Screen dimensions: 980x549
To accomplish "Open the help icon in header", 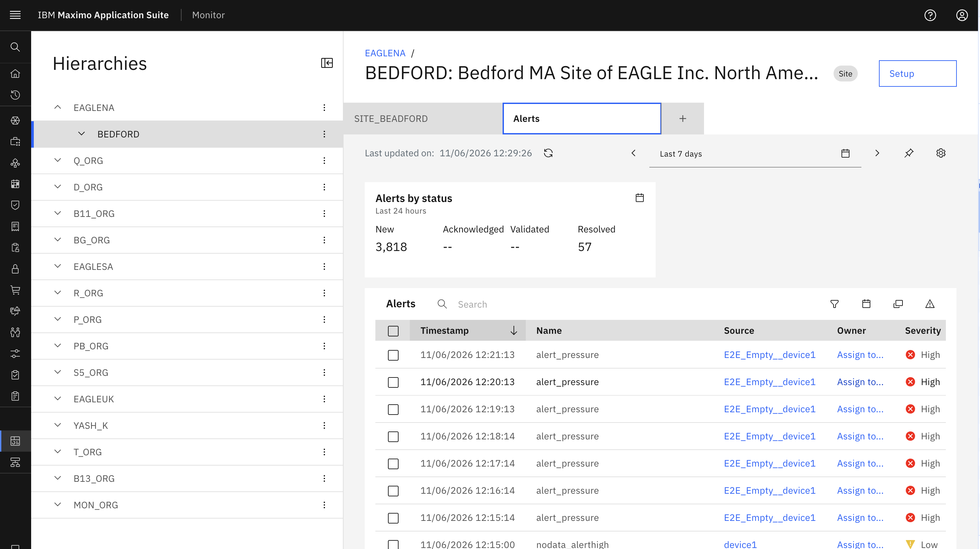I will point(930,15).
